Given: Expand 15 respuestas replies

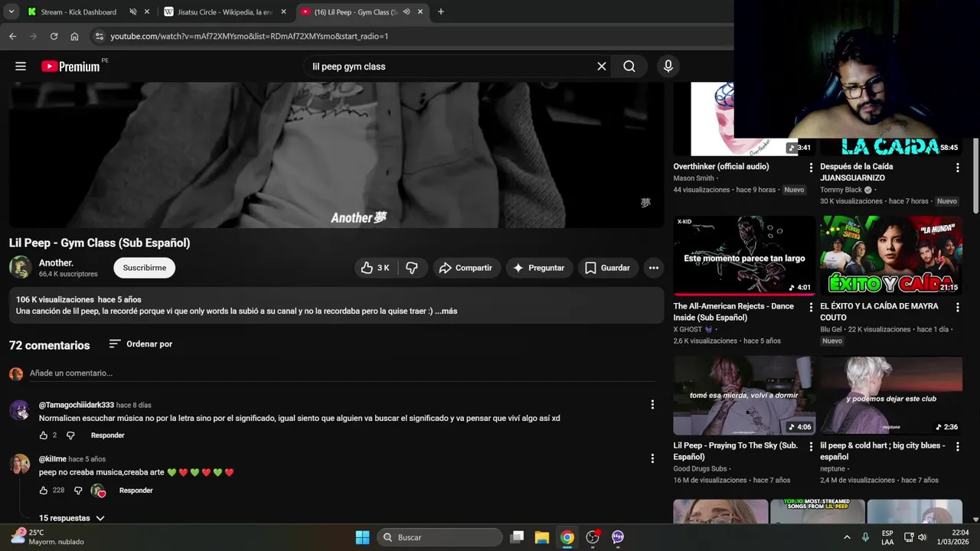Looking at the screenshot, I should point(72,518).
